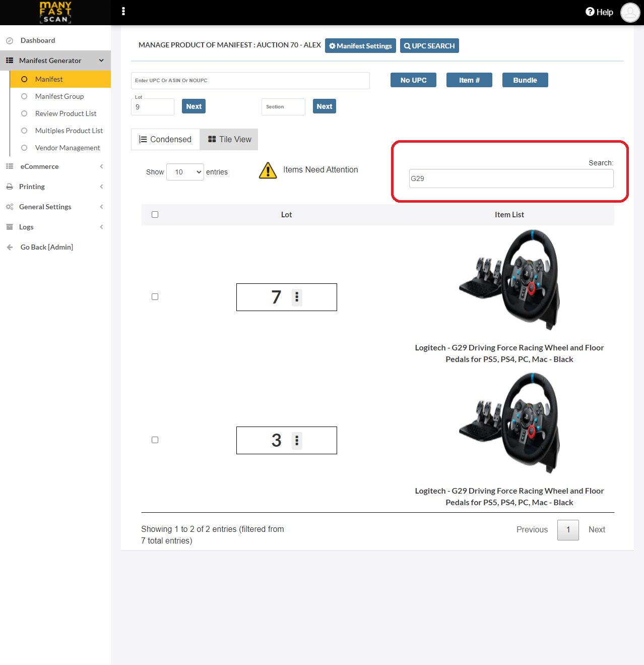Click the lot 3 Logitech G29 product title
Viewport: 644px width, 665px height.
(509, 497)
